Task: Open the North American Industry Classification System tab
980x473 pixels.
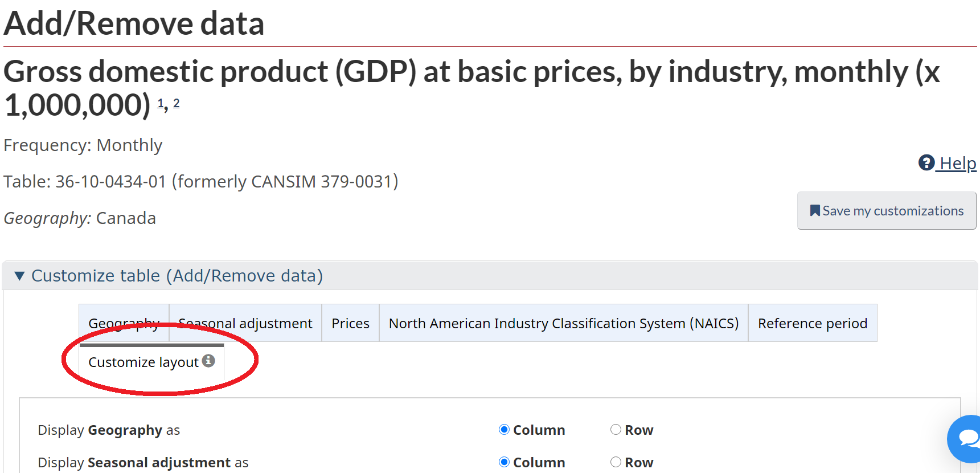Action: (x=563, y=323)
